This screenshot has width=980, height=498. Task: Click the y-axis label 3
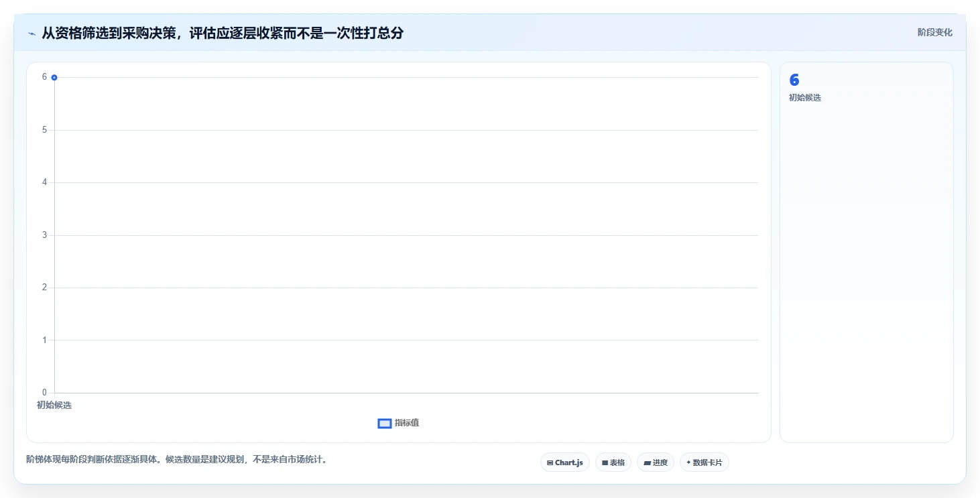pos(44,235)
